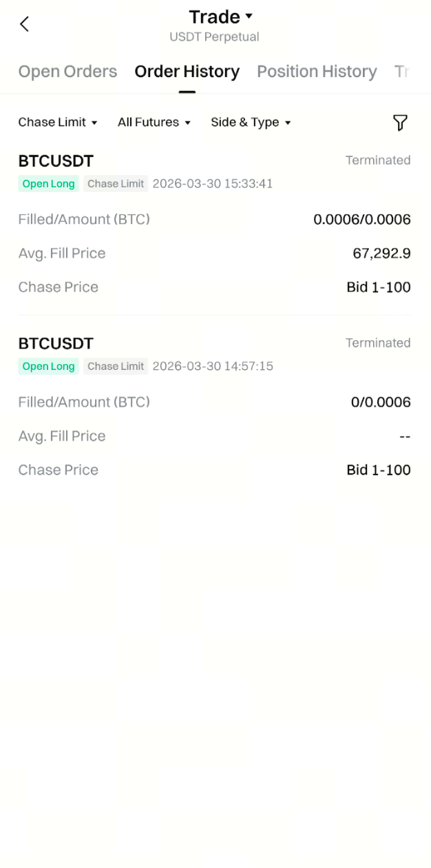Viewport: 431px width, 868px height.
Task: Expand the Side & Type filter
Action: [x=251, y=123]
